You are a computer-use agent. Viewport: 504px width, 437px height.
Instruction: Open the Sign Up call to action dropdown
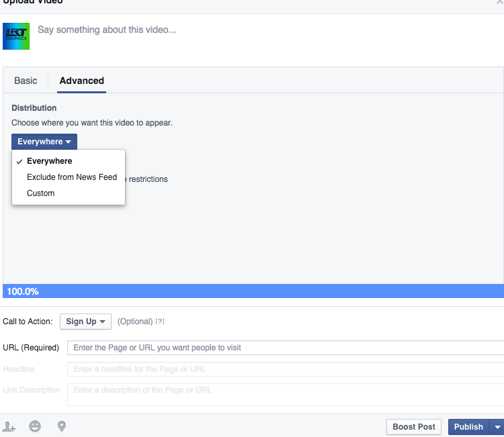click(x=85, y=322)
